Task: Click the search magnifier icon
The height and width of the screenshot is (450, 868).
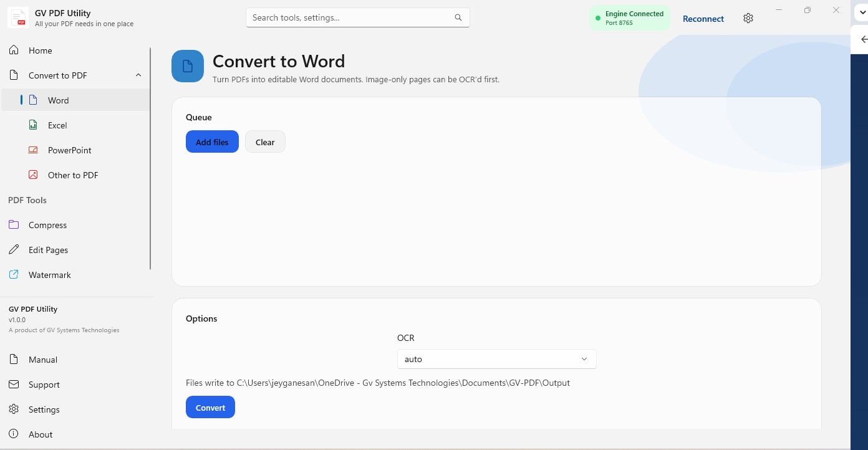Action: click(458, 17)
